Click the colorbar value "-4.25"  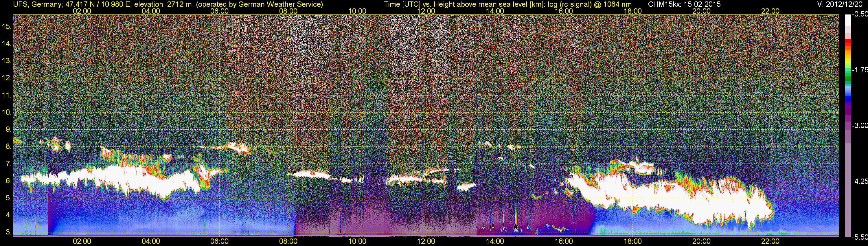pos(860,181)
